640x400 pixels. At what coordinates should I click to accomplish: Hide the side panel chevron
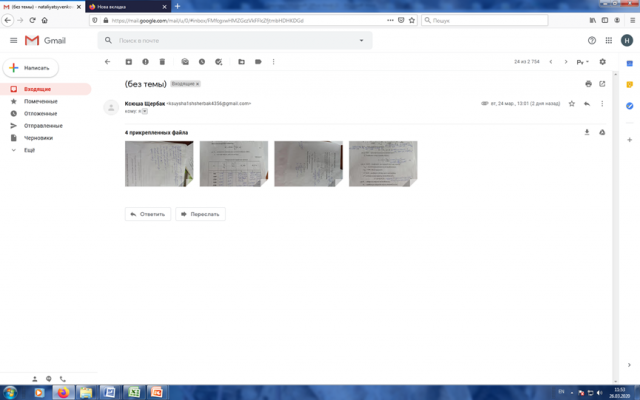click(x=629, y=365)
